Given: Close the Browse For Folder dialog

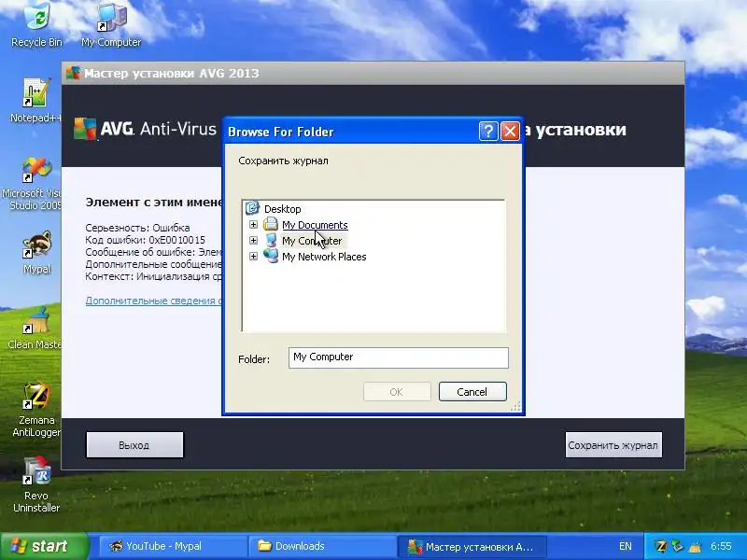Looking at the screenshot, I should [510, 131].
